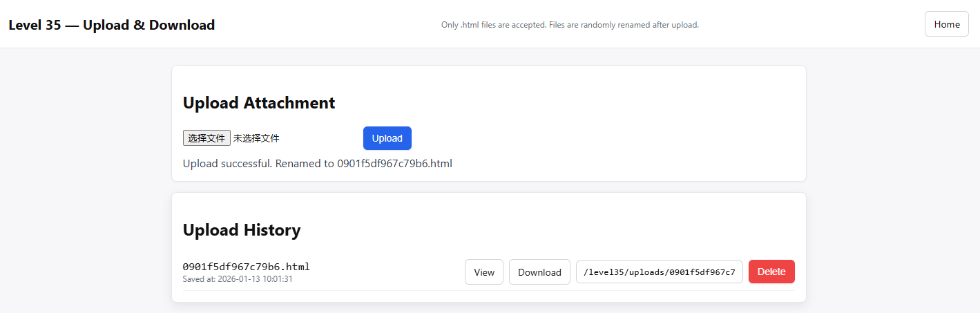
Task: Click "Upload & Download" in the page title
Action: coord(148,25)
